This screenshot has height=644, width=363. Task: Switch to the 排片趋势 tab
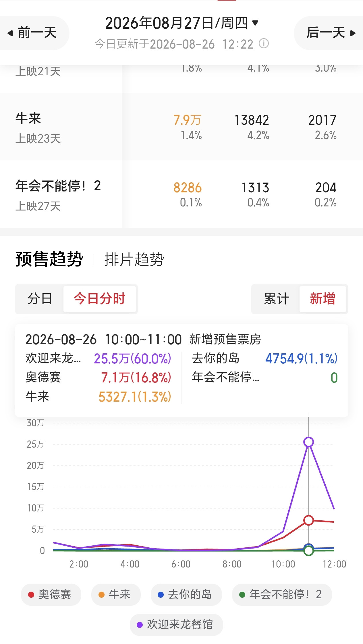point(134,260)
